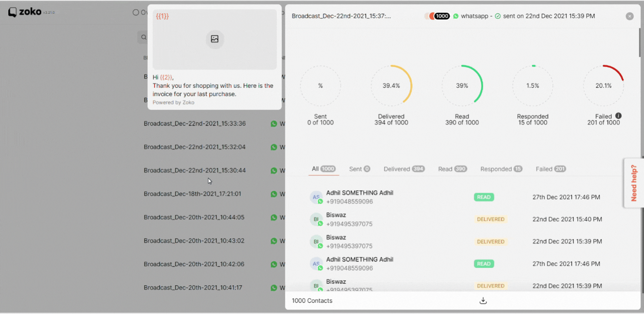The width and height of the screenshot is (644, 314).
Task: Open Broadcast_Dec-22nd-2021_15:32:04 entry
Action: click(195, 147)
